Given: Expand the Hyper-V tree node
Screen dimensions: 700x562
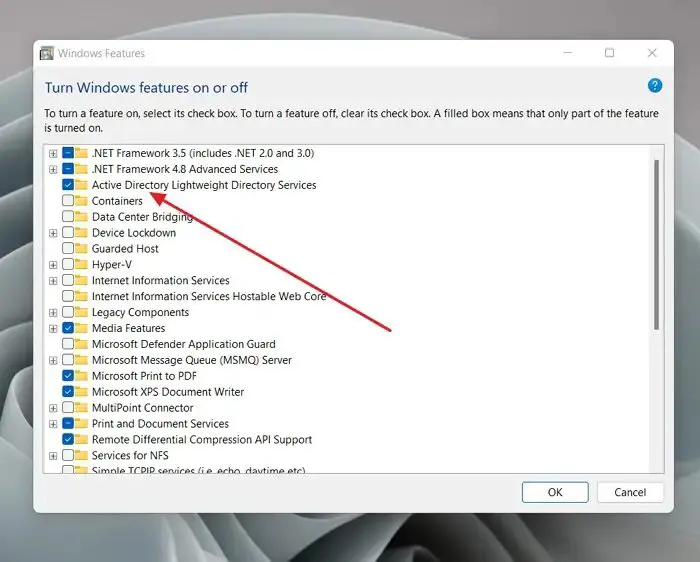Looking at the screenshot, I should (53, 265).
